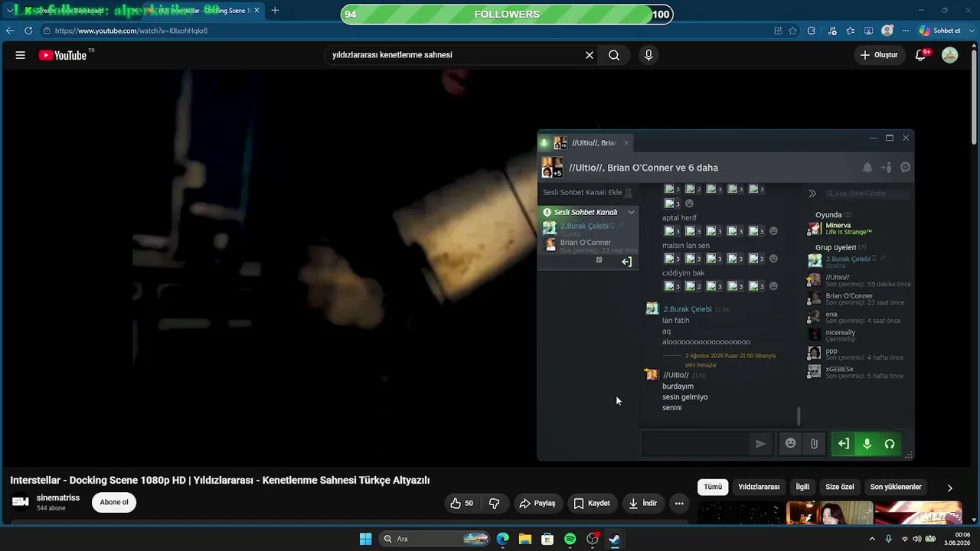The height and width of the screenshot is (551, 980).
Task: Open the Steam chat emoticon picker
Action: click(x=791, y=444)
